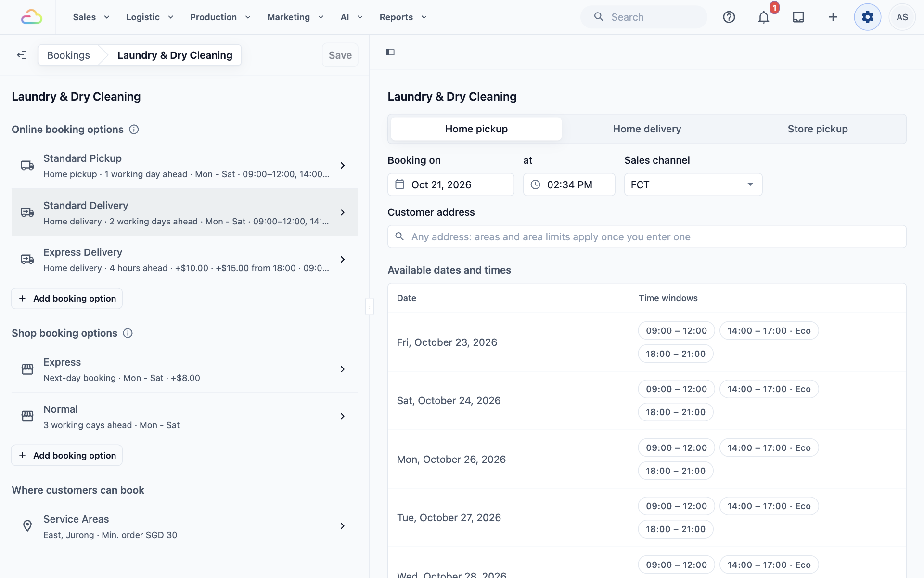Click the panel divider resize handle
Viewport: 924px width, 578px height.
[370, 306]
